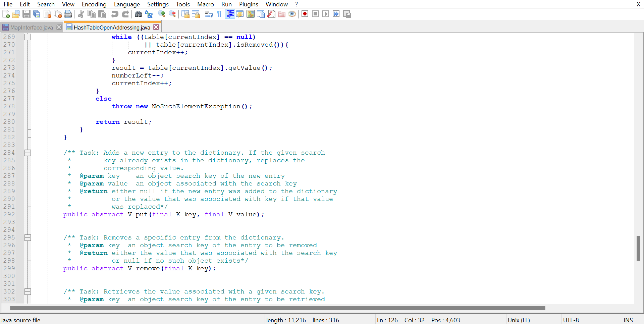Playback the recorded macro
The image size is (644, 324).
325,14
